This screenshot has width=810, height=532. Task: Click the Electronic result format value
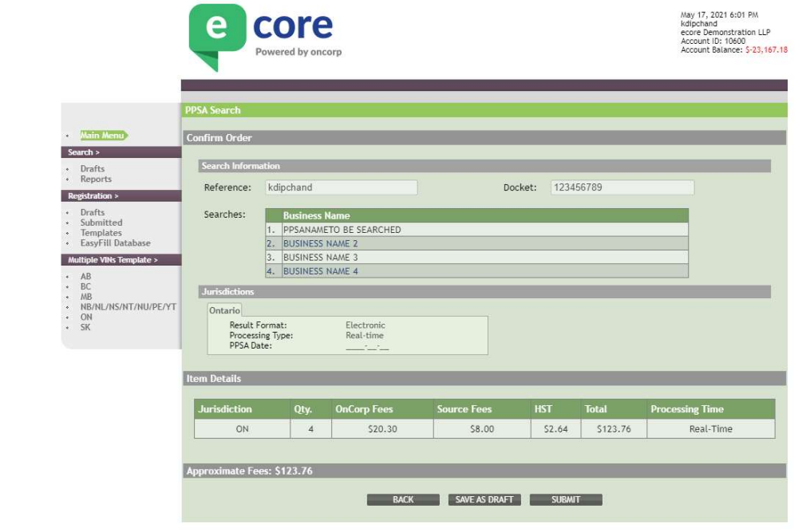click(x=365, y=325)
